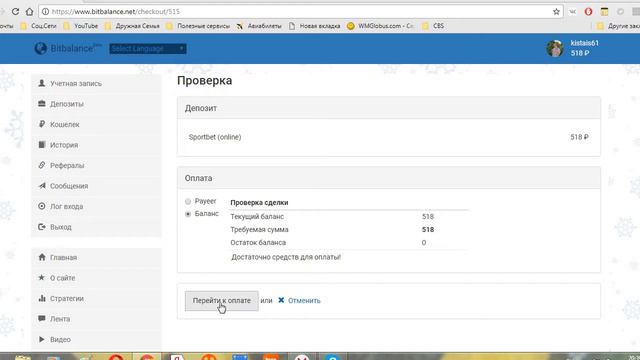Reload the page with the browser refresh icon
640x360 pixels.
[16, 11]
